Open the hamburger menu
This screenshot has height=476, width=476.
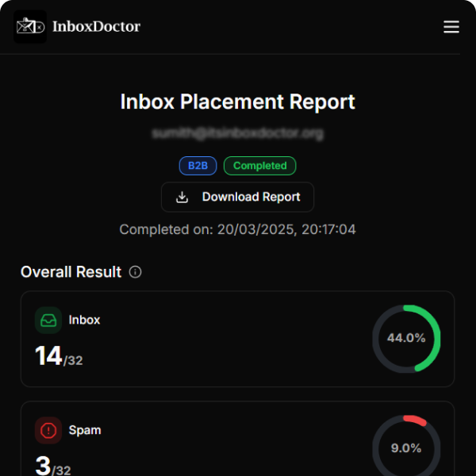(x=451, y=27)
